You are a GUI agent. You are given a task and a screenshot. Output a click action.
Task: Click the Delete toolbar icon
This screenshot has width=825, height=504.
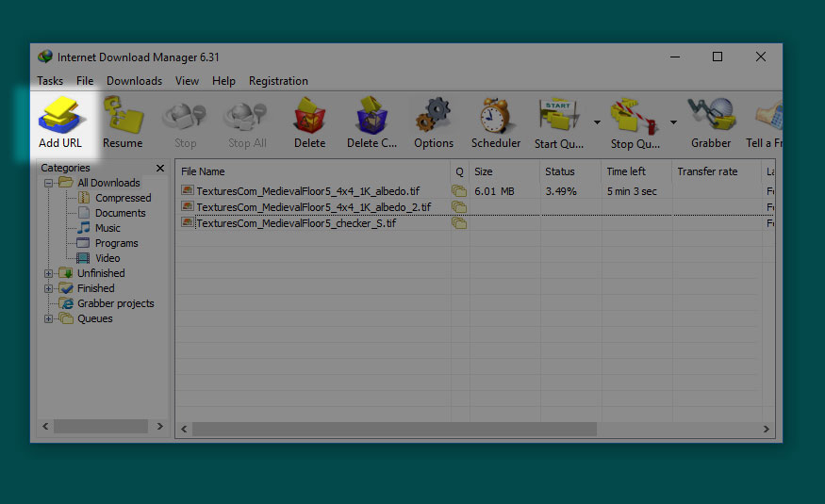click(x=310, y=115)
